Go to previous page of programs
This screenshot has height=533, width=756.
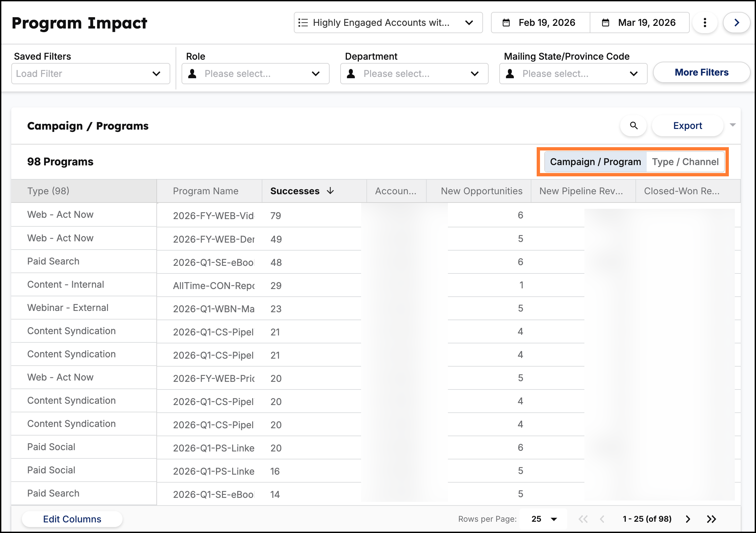[x=602, y=519]
